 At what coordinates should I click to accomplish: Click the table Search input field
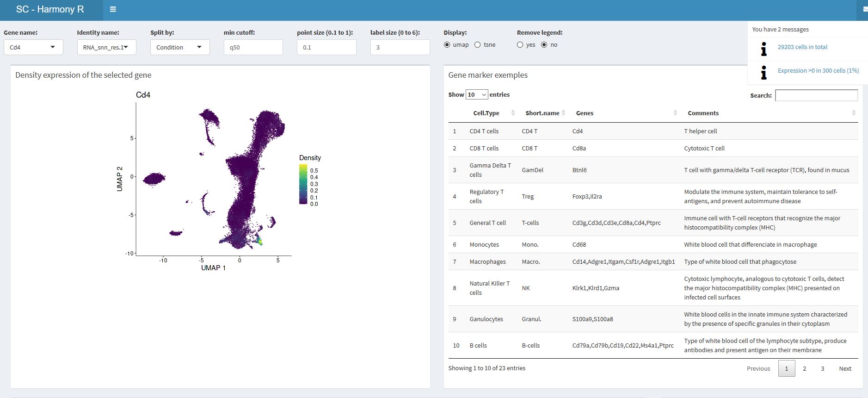point(816,95)
